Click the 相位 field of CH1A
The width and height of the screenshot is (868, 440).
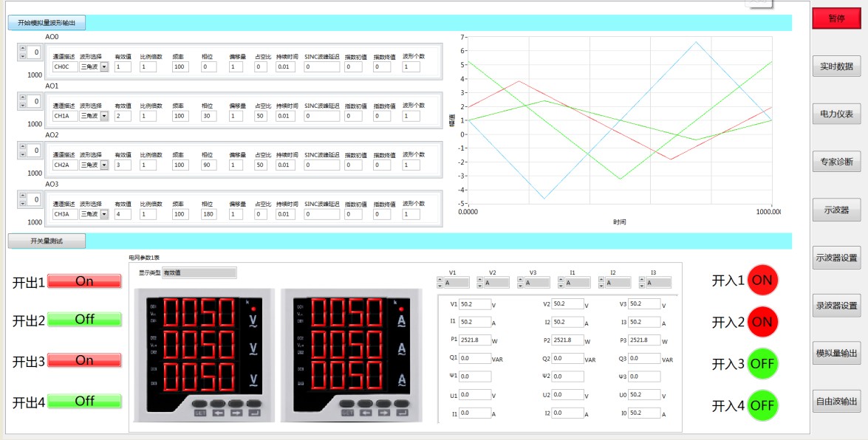pos(209,116)
